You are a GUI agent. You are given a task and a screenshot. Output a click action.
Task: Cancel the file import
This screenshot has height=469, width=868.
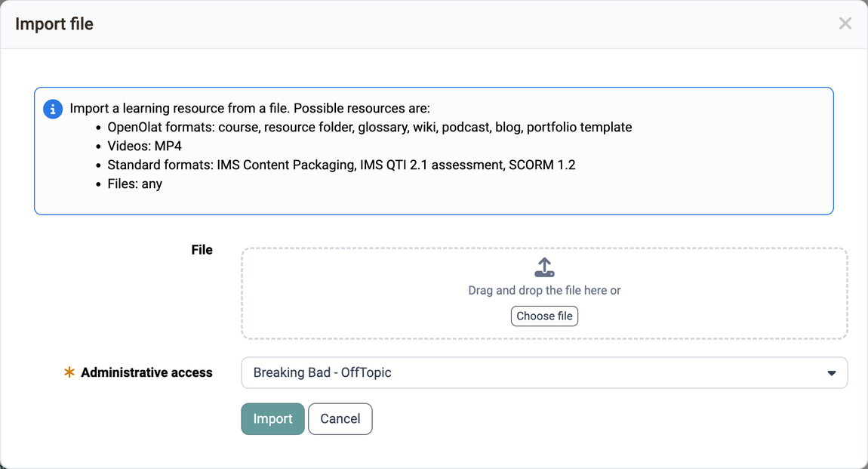point(340,418)
